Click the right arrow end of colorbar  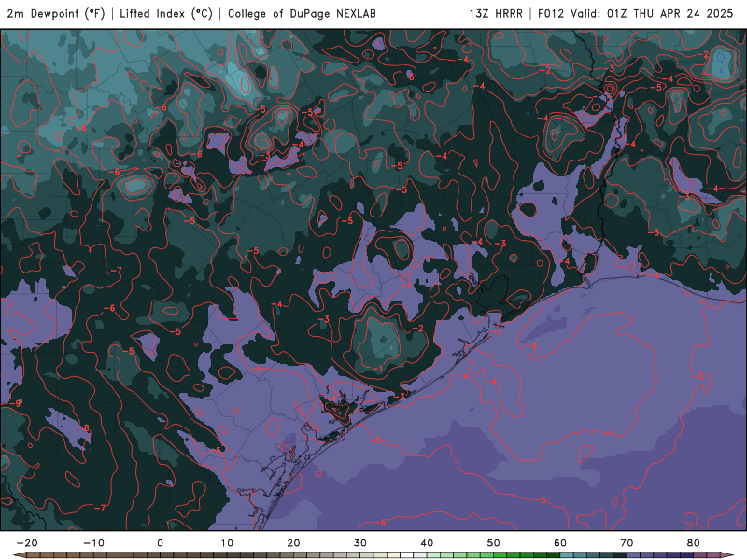pos(727,555)
